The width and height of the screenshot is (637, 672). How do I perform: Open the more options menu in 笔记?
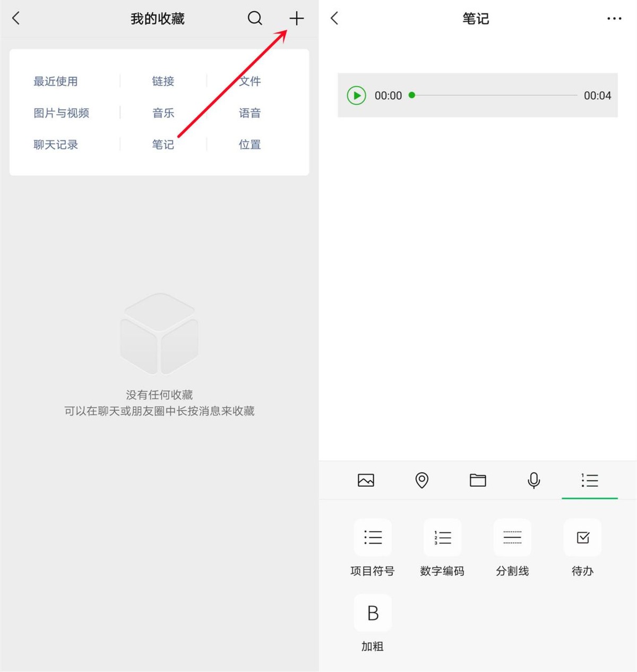click(614, 18)
